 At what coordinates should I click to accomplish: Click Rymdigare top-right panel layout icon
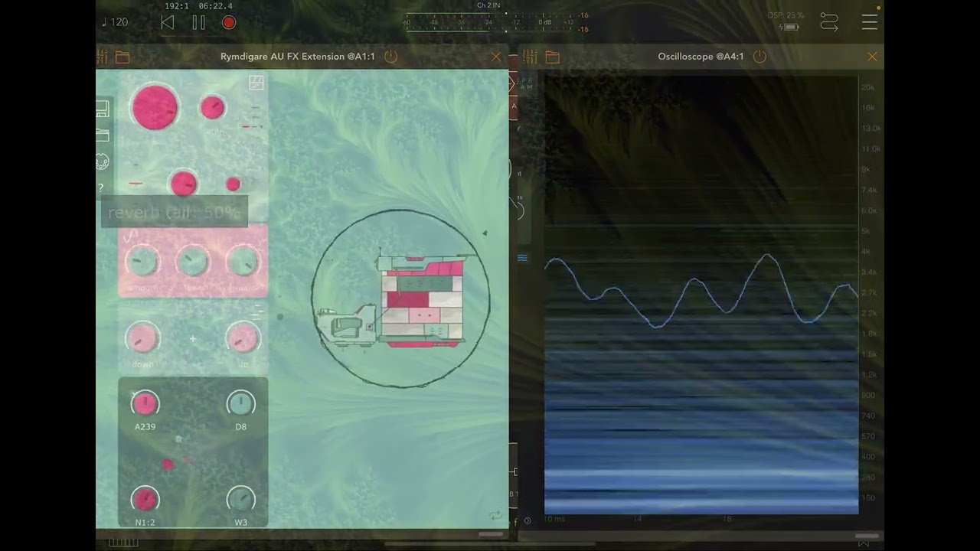256,83
